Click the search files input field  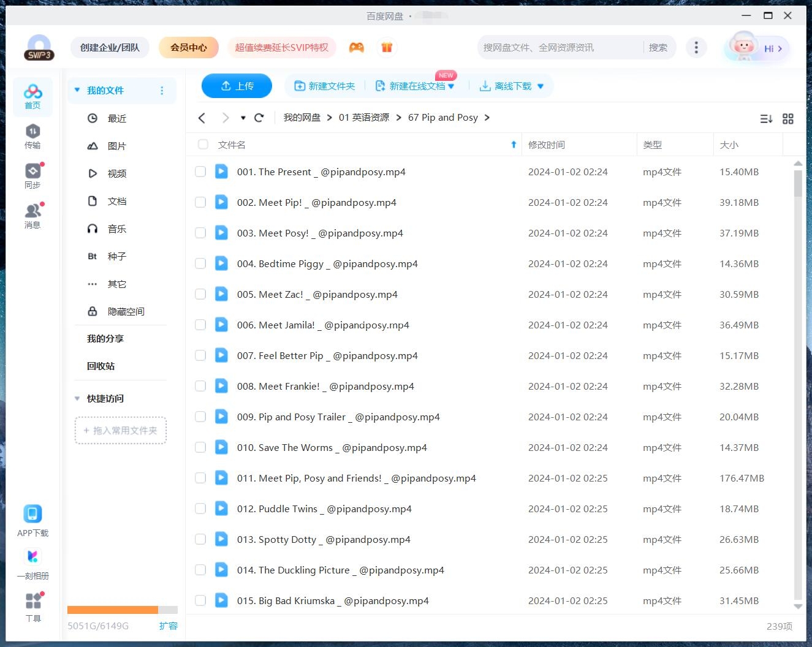[x=560, y=47]
